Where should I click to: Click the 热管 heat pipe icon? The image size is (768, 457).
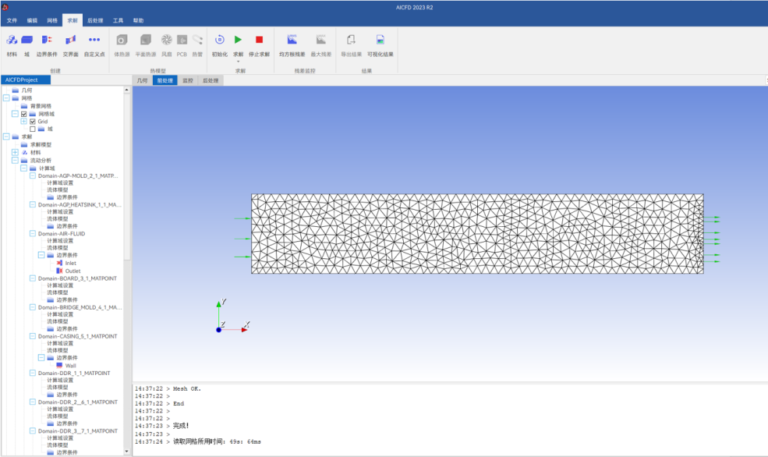(197, 40)
